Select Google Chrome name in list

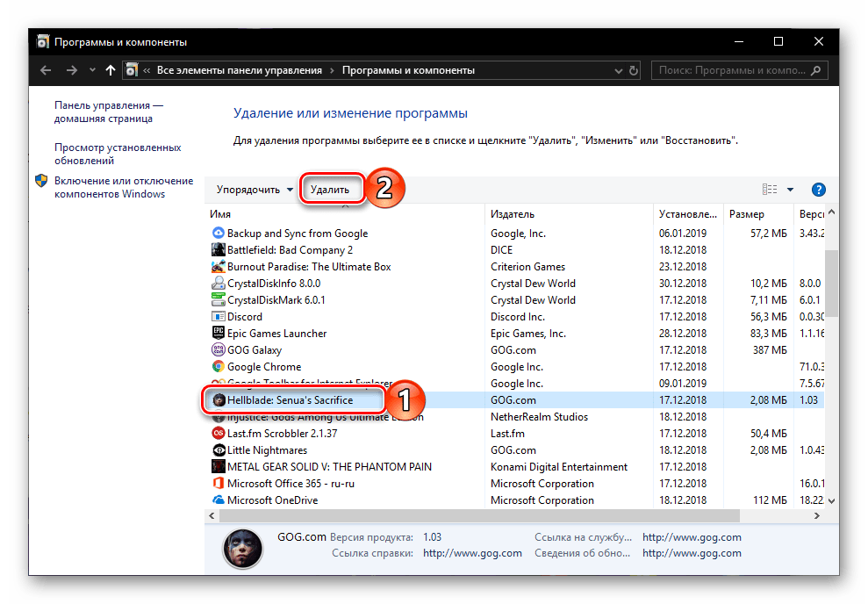264,367
